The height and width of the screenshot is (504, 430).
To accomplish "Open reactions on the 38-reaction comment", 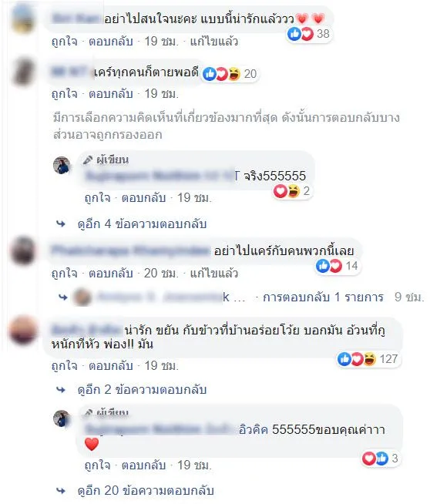I will pos(308,34).
